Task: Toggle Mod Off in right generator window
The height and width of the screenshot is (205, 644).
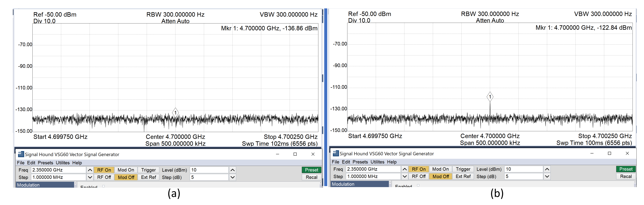Action: click(440, 176)
